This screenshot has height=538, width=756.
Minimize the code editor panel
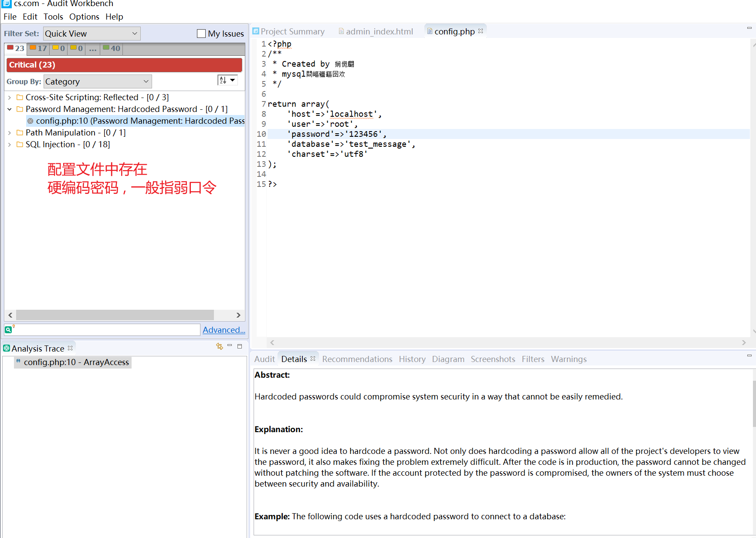749,28
